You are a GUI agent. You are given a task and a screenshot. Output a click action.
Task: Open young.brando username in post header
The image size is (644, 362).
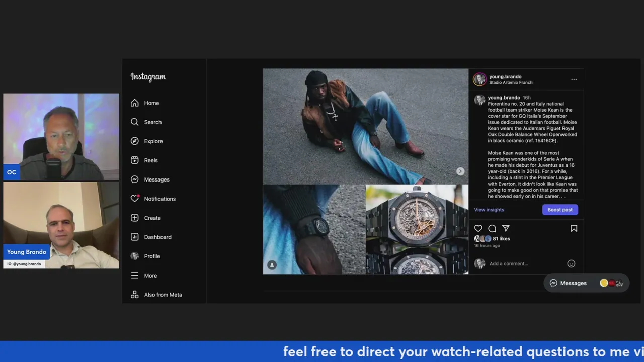(x=505, y=77)
